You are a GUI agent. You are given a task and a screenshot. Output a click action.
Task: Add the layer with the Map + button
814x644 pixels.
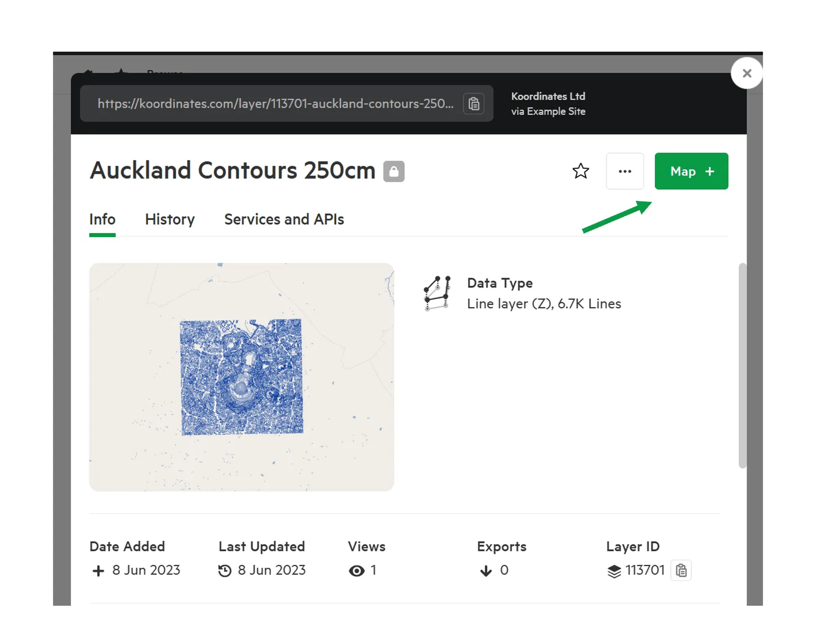[691, 171]
